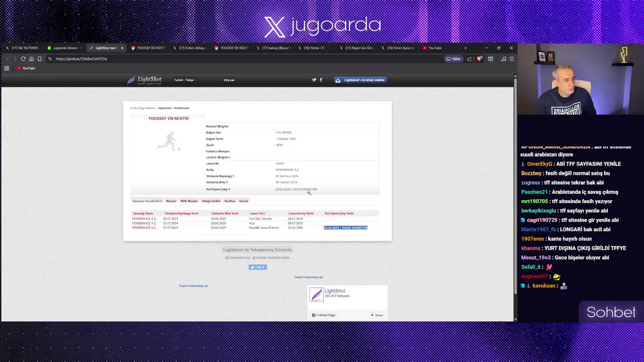Toggle the sidebar panel icon
Screen dimensions: 644x362
[x=491, y=59]
